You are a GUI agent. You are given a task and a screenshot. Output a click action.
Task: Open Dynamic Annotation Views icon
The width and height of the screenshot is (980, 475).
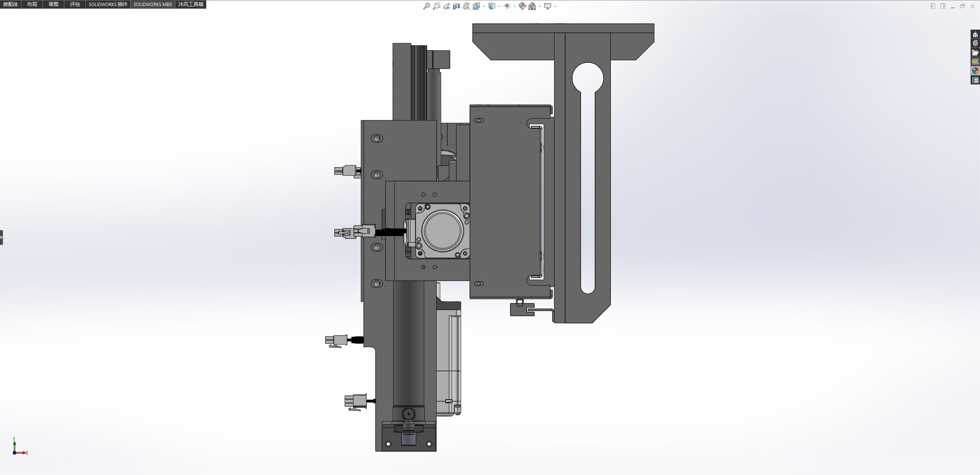(466, 6)
